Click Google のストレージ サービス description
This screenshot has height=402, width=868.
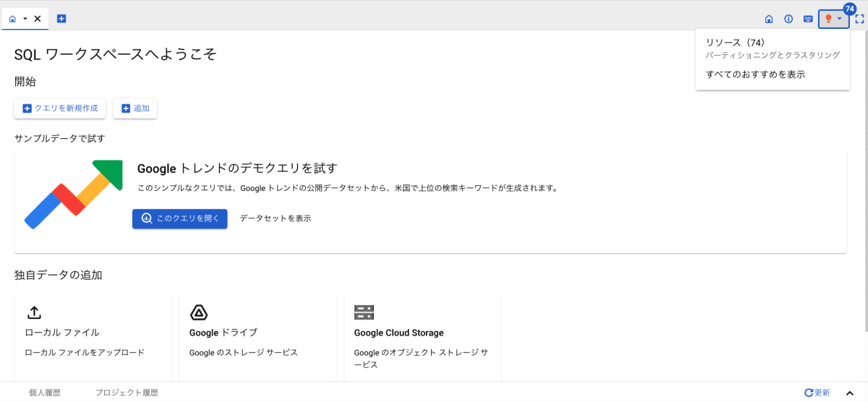point(244,353)
